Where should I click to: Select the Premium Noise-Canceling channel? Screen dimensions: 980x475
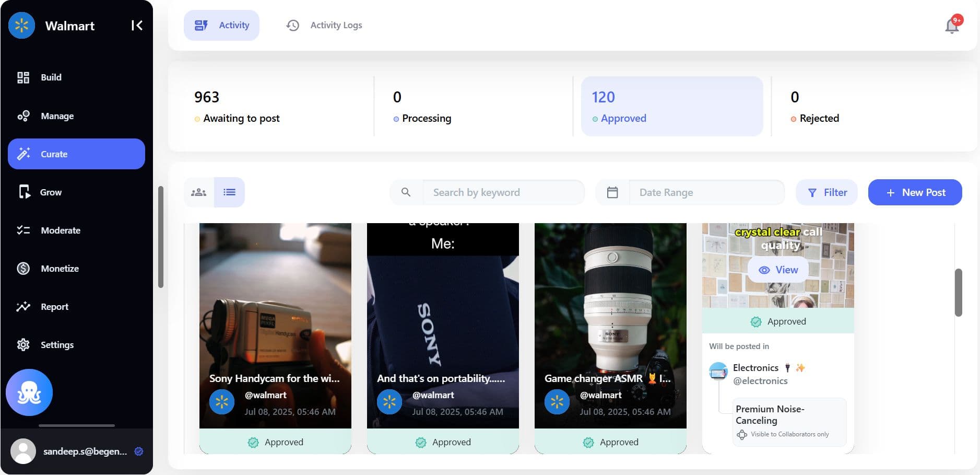[789, 422]
